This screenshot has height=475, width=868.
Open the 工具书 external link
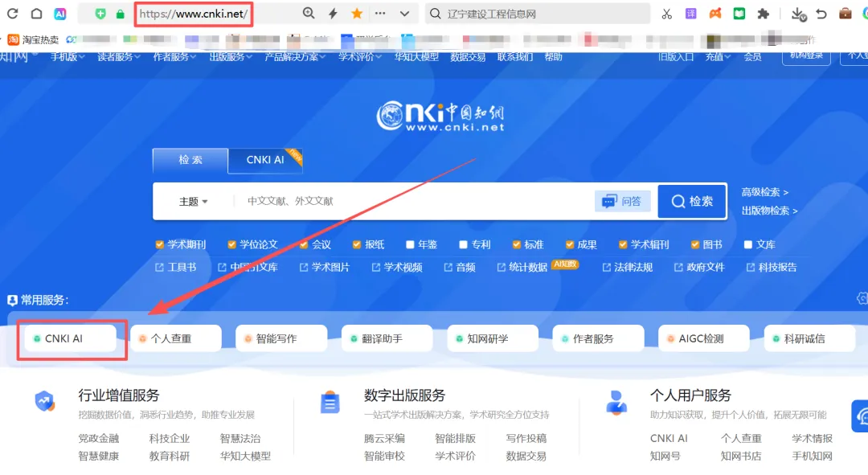point(176,268)
